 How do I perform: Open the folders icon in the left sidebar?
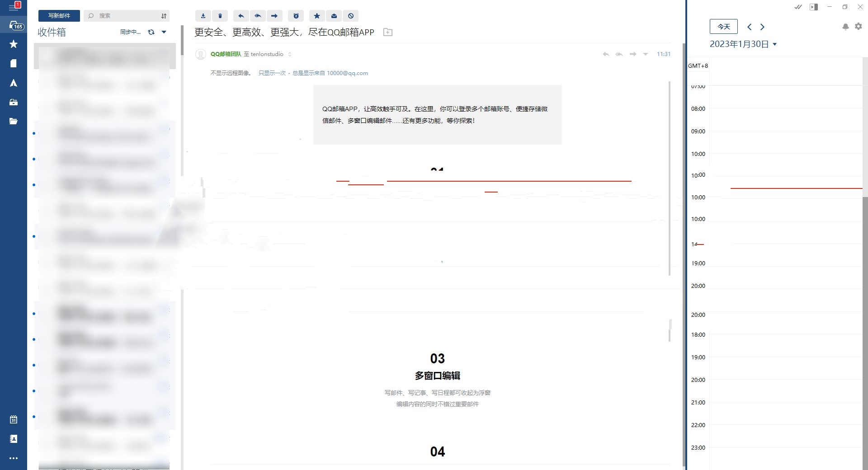(x=14, y=121)
